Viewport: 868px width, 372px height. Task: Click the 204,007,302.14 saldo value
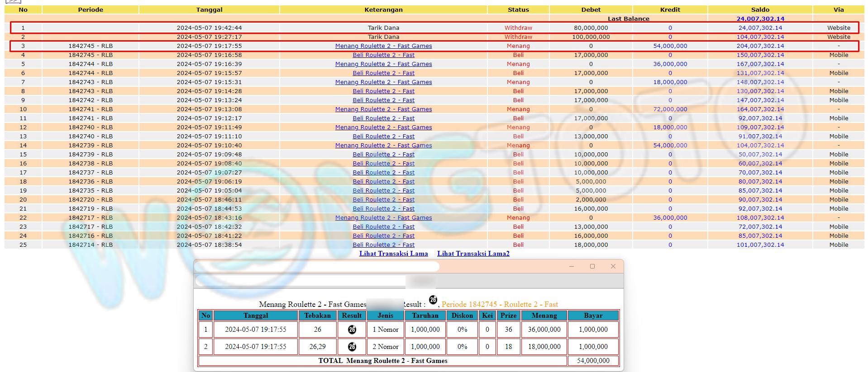pyautogui.click(x=760, y=46)
